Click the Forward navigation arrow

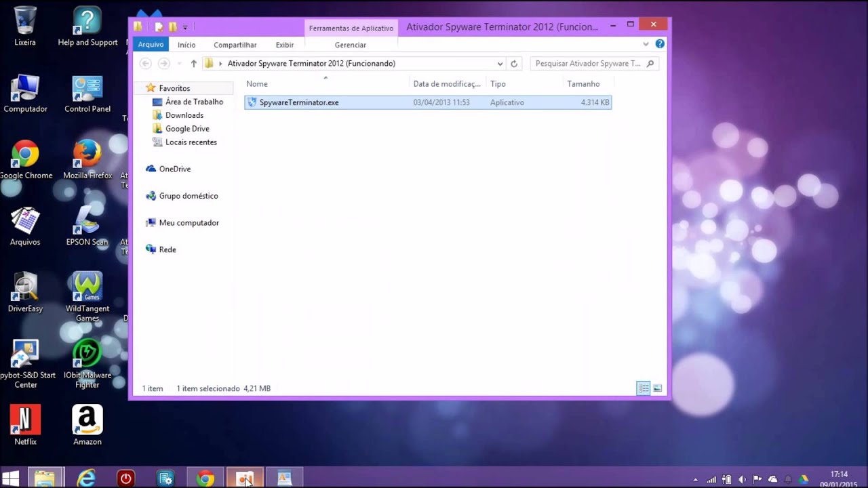coord(163,63)
